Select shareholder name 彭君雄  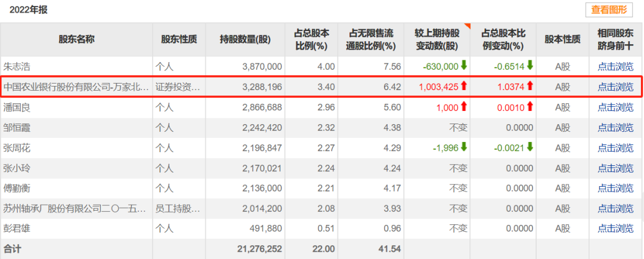pos(17,229)
